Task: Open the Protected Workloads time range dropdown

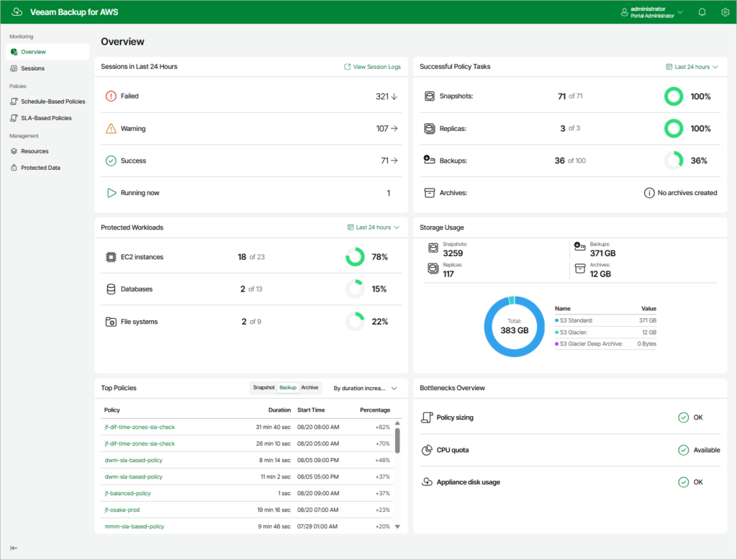Action: click(373, 227)
